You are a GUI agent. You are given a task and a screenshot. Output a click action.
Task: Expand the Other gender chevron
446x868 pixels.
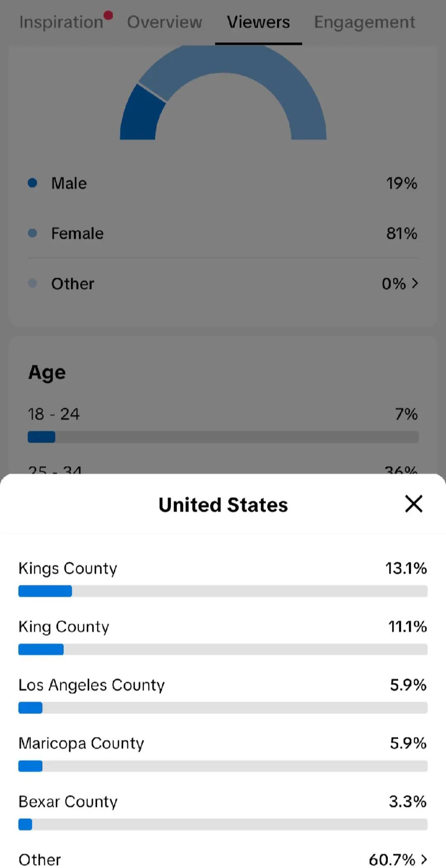[x=415, y=283]
